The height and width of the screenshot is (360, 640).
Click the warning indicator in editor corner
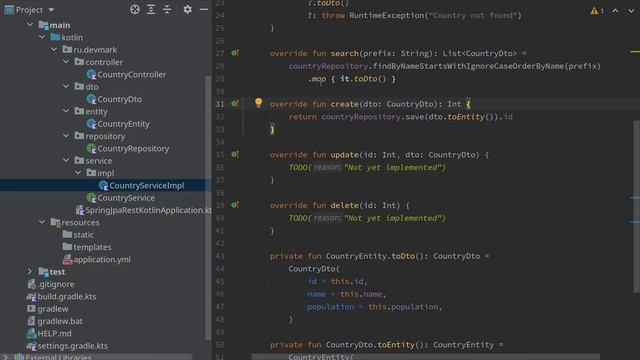click(x=596, y=11)
